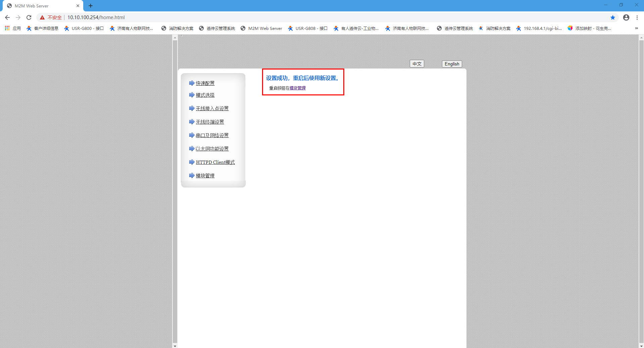The width and height of the screenshot is (644, 348).
Task: Open HTTPD Client模式 in the sidebar
Action: coord(215,162)
